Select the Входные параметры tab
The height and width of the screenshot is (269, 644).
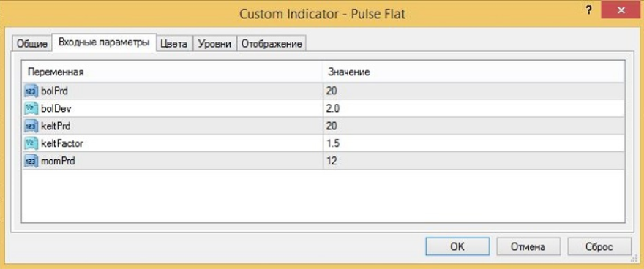click(x=104, y=42)
